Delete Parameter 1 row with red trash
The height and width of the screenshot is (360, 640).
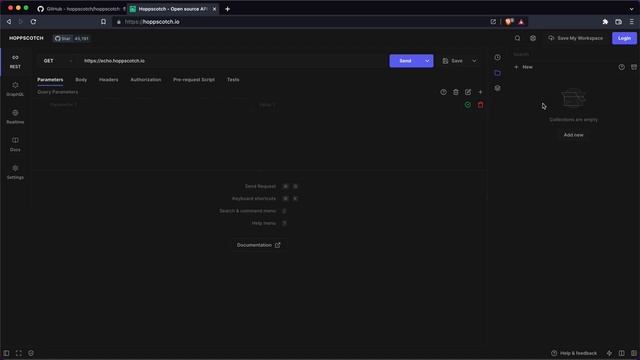coord(480,105)
